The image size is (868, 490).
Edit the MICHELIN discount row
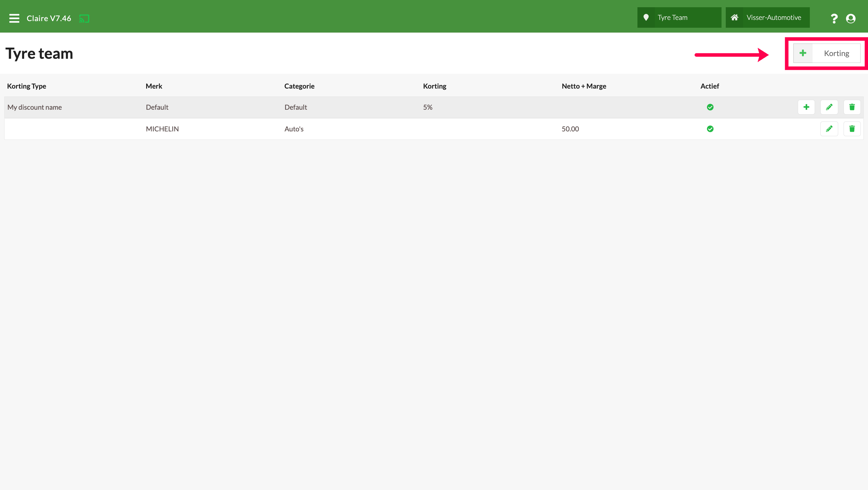click(829, 129)
